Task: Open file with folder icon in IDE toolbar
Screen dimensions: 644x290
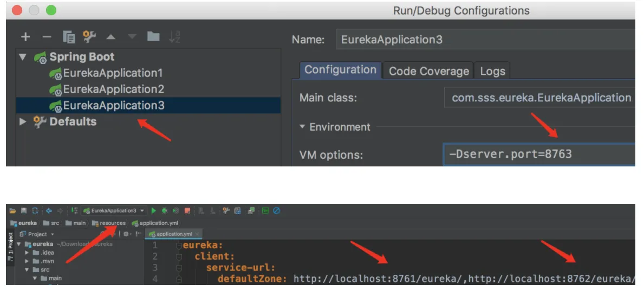Action: (x=13, y=211)
